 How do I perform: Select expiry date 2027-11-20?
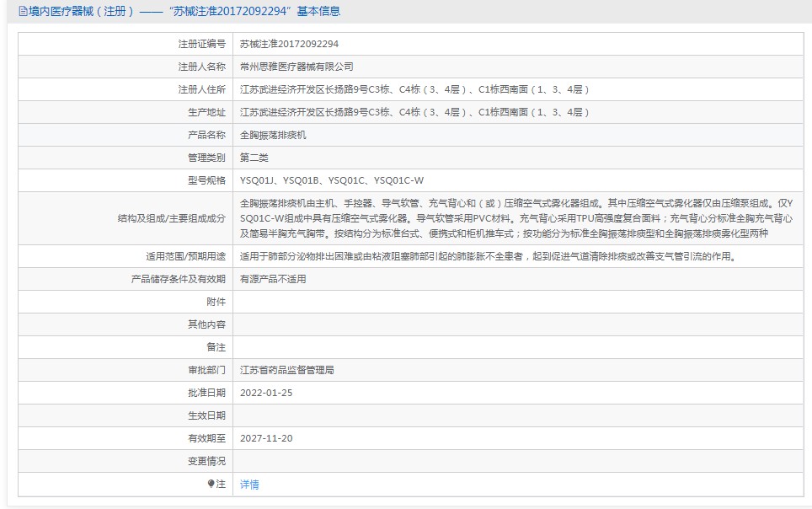coord(266,438)
